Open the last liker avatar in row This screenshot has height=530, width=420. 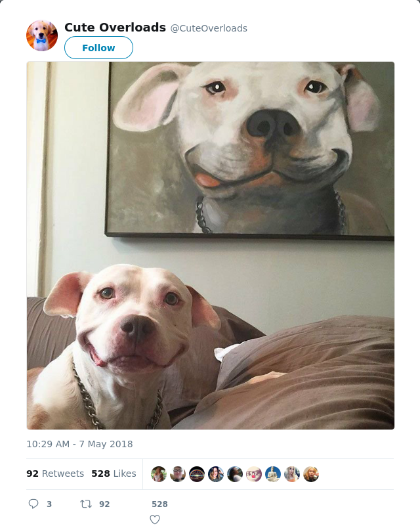pos(311,474)
